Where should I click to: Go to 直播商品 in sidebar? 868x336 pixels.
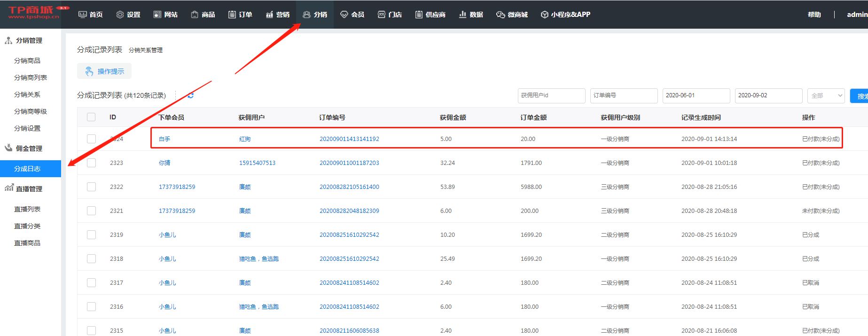coord(27,243)
